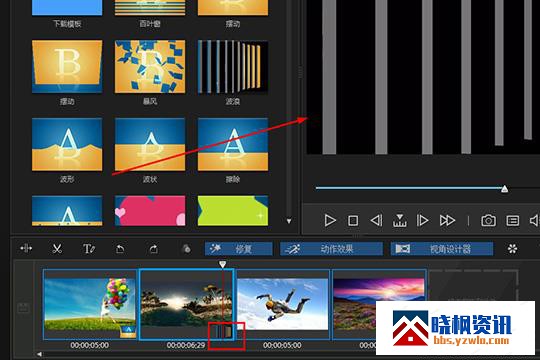Open the 动作效果 action effects button
Screen dimensions: 540x360
(331, 249)
